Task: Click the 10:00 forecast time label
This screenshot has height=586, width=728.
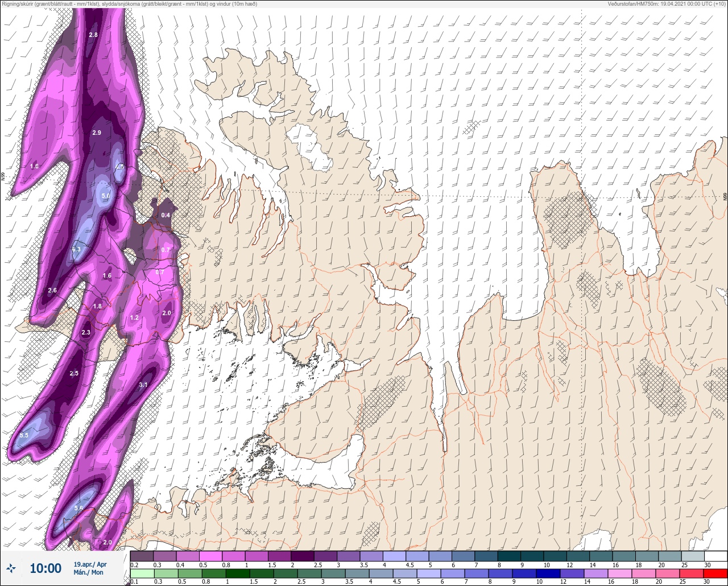Action: [45, 568]
